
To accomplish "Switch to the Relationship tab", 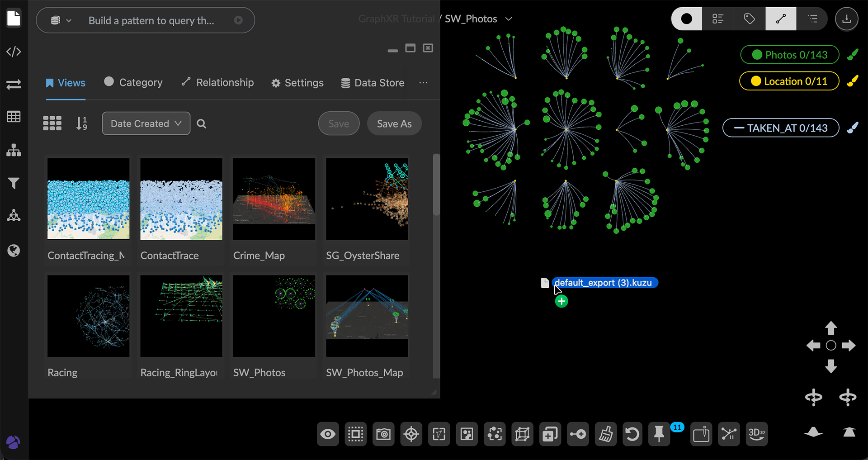I will [218, 83].
